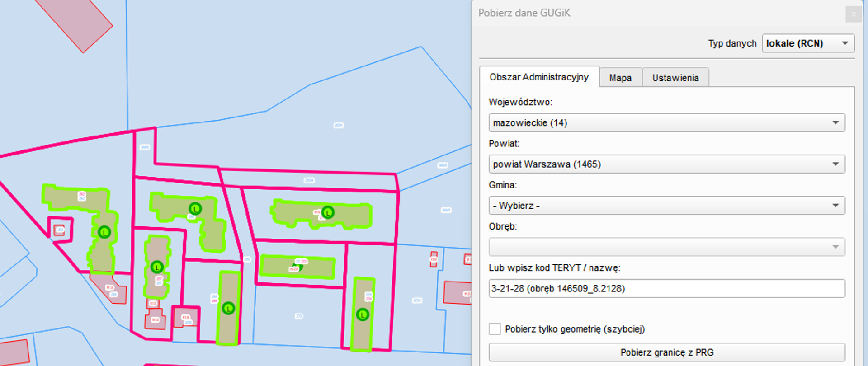Open the Typ danych dropdown
This screenshot has height=366, width=868.
pos(808,43)
